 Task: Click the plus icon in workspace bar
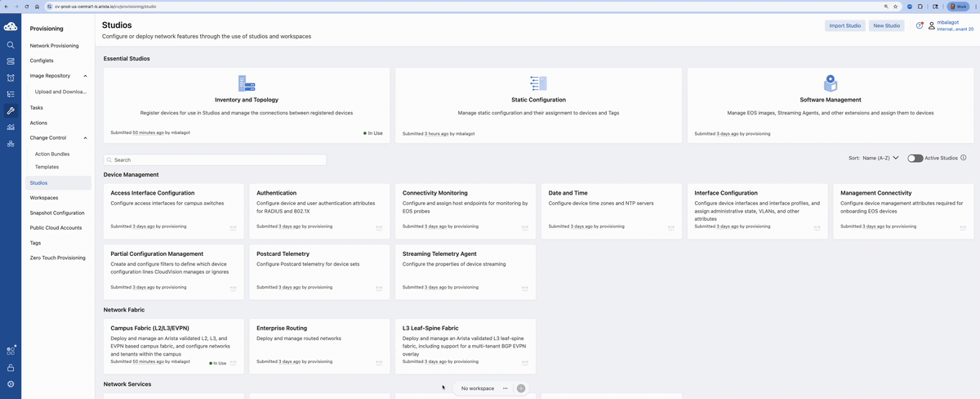[x=521, y=388]
